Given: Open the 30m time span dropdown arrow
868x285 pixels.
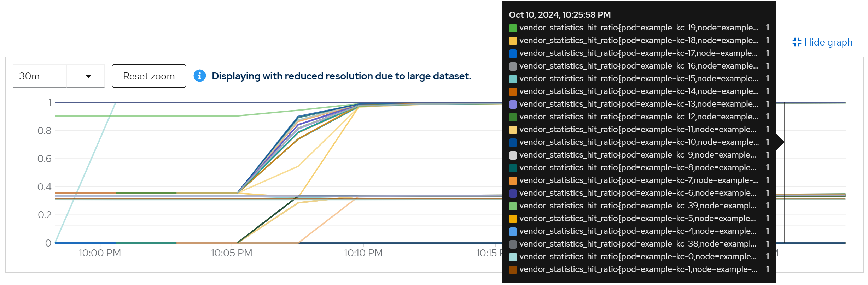Looking at the screenshot, I should pyautogui.click(x=88, y=76).
